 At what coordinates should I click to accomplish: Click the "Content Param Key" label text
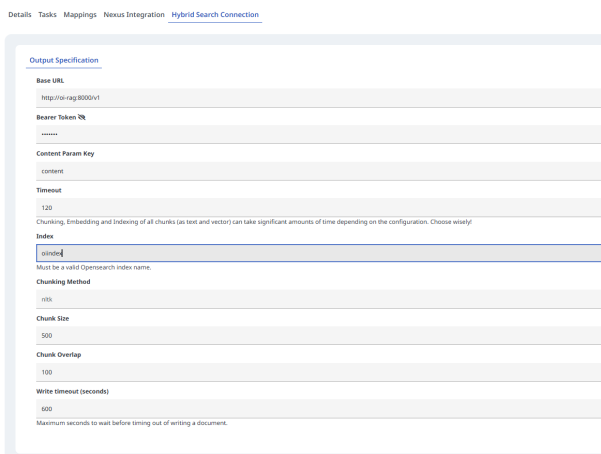pyautogui.click(x=65, y=153)
